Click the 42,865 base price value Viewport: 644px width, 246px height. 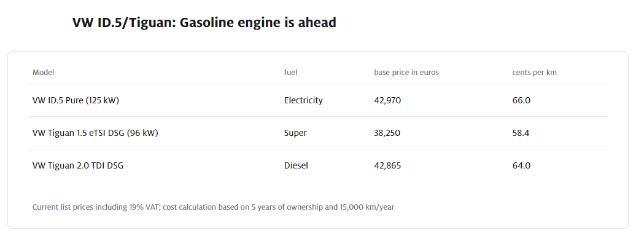(x=387, y=165)
